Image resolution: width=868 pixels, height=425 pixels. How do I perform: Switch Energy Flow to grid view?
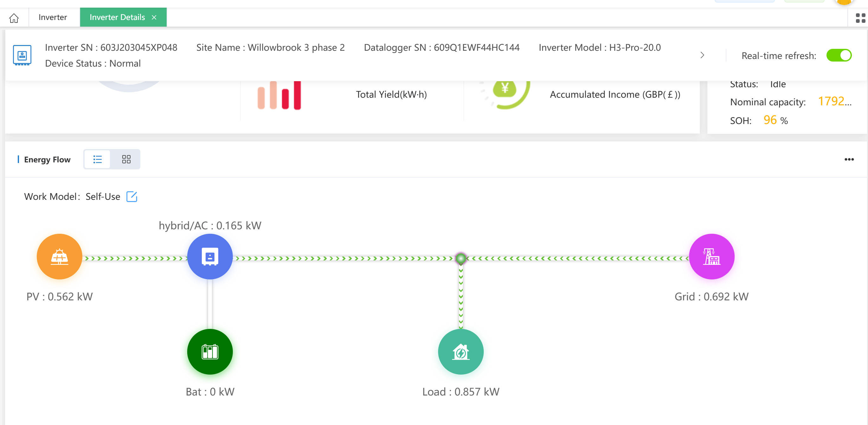click(x=126, y=159)
